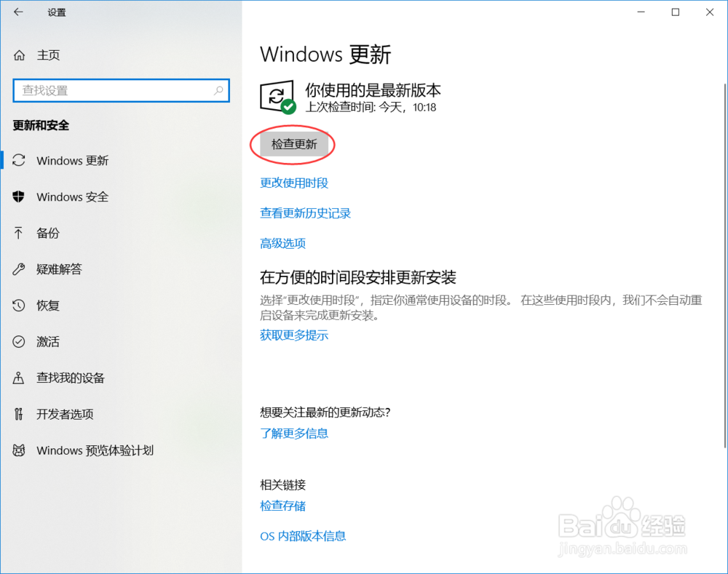The height and width of the screenshot is (574, 728).
Task: Click the wrench icon for 疑难解答
Action: coord(19,269)
